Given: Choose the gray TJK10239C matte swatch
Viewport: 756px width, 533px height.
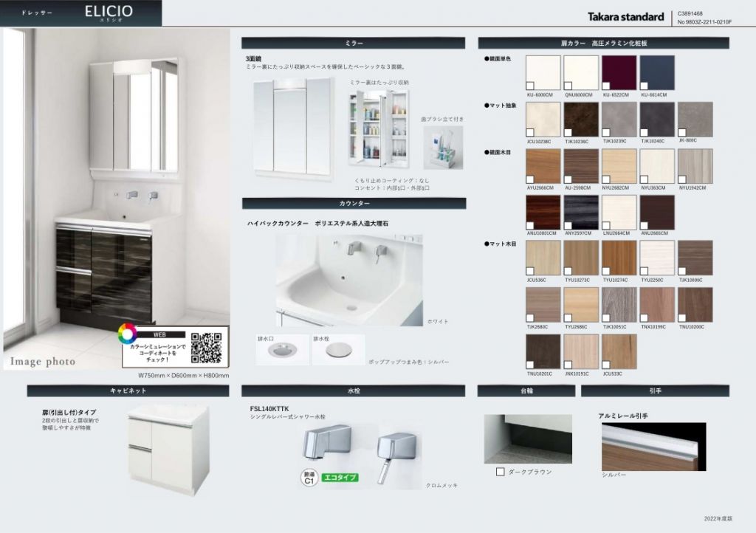Looking at the screenshot, I should (x=619, y=120).
